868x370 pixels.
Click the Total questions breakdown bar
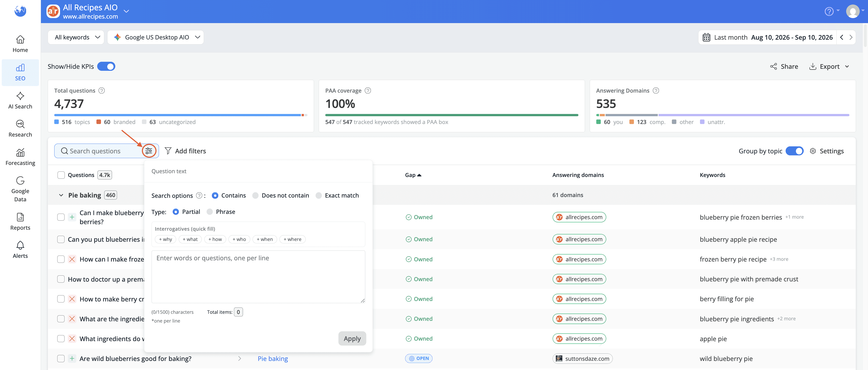pyautogui.click(x=181, y=115)
